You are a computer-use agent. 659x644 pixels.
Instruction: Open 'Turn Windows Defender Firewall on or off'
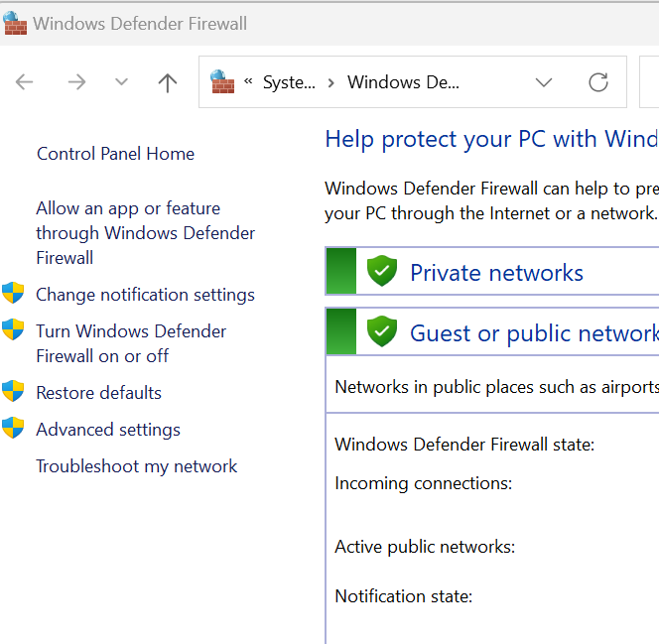pyautogui.click(x=131, y=343)
